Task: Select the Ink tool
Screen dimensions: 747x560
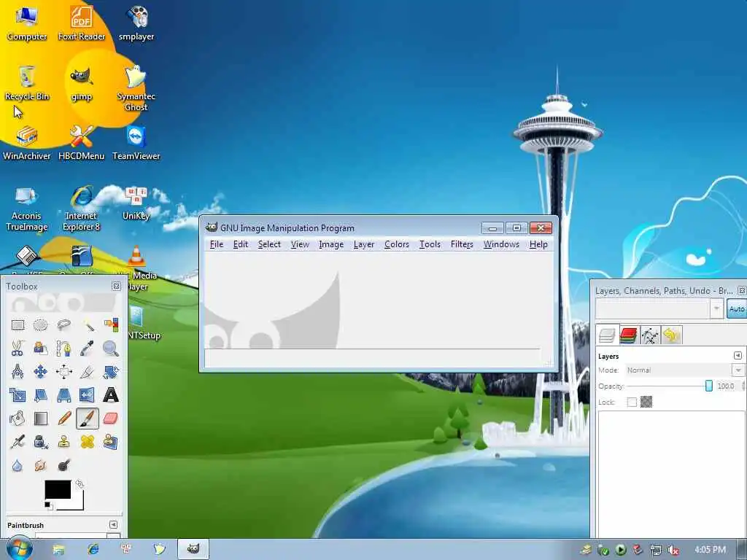Action: pyautogui.click(x=41, y=442)
